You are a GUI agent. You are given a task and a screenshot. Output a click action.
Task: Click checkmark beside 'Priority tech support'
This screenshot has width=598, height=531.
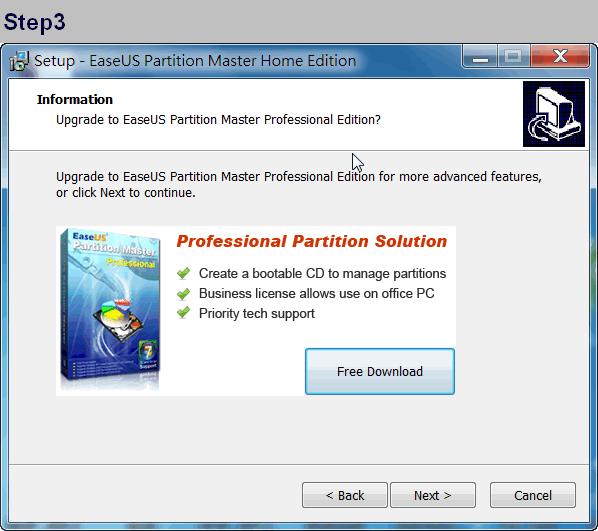coord(183,313)
